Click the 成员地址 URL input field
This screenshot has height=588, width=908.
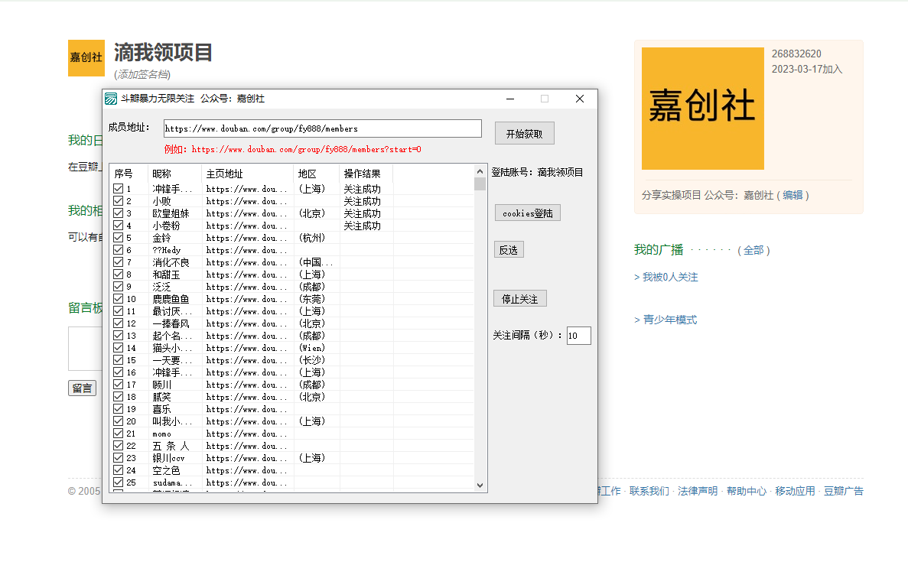point(322,128)
